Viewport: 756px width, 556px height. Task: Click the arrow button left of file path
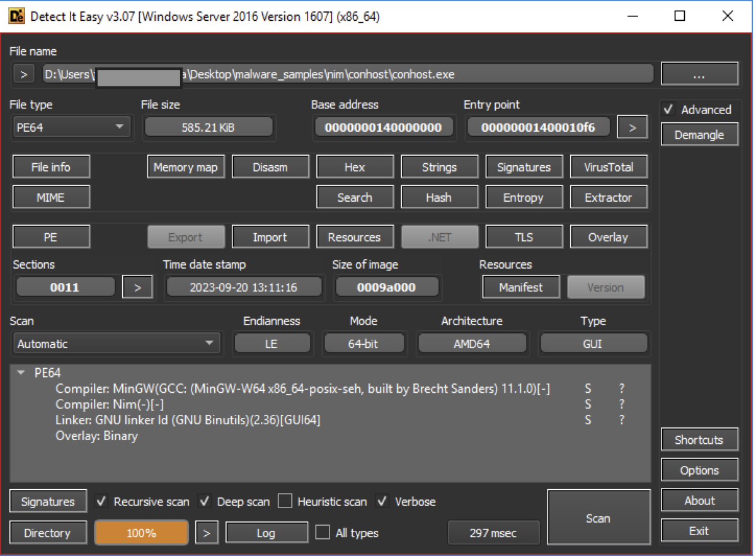click(x=23, y=74)
